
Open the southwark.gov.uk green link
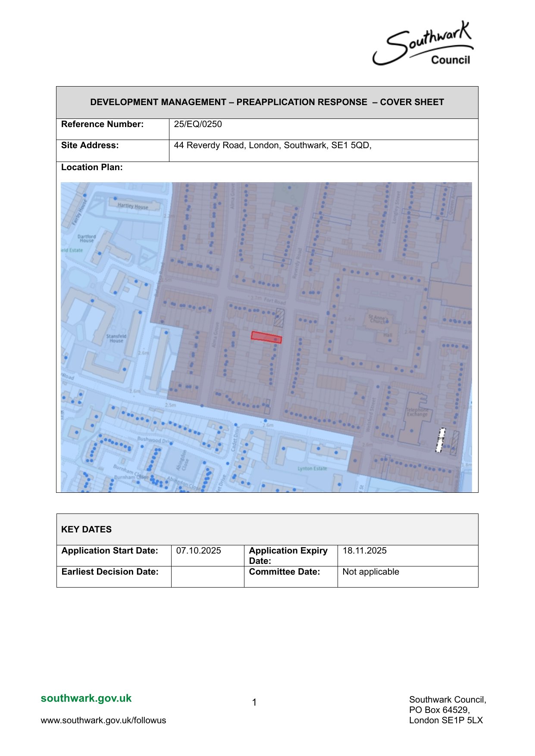coord(86,698)
